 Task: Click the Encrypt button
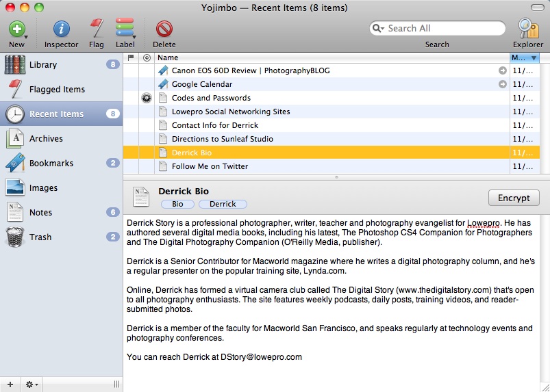point(514,198)
